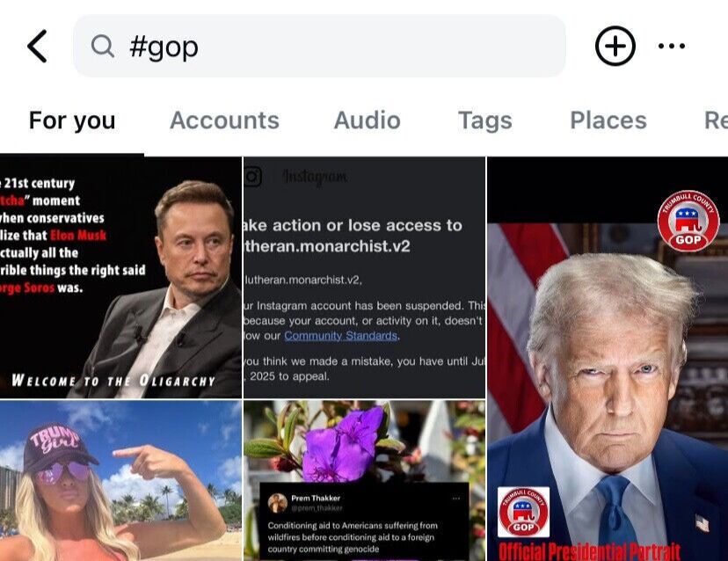Switch to the Tags tab
This screenshot has width=728, height=561.
pos(484,120)
